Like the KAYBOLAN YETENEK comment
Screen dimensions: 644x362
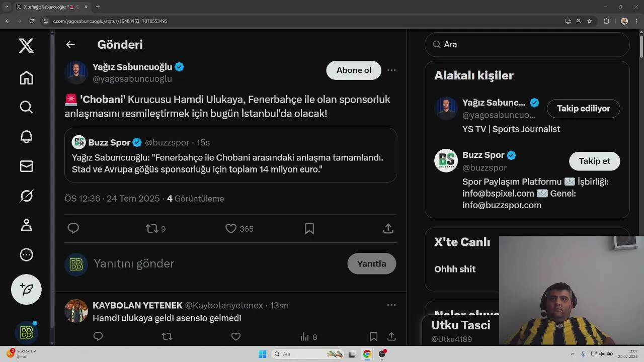pyautogui.click(x=236, y=337)
